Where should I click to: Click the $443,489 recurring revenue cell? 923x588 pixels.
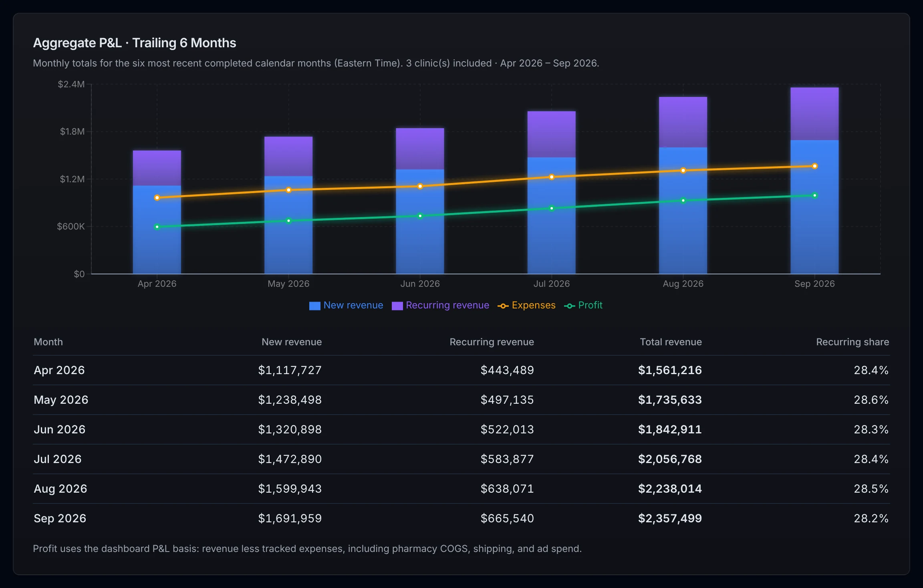pos(507,370)
